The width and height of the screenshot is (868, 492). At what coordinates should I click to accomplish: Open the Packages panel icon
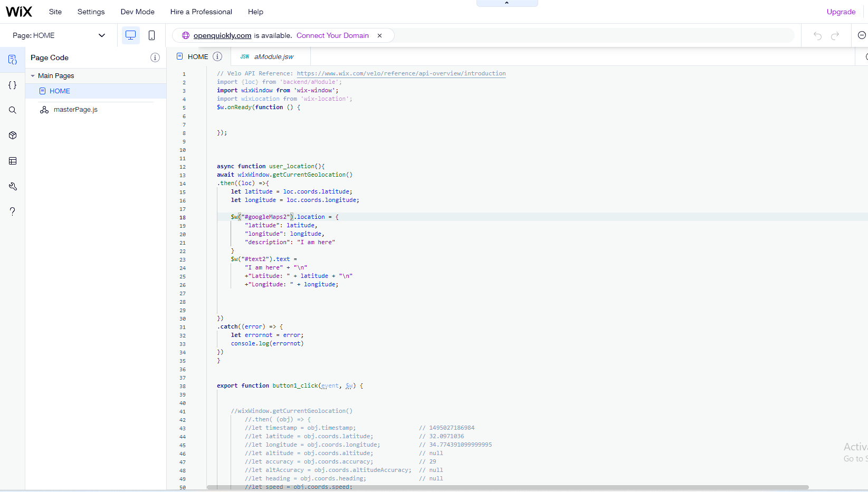[12, 136]
